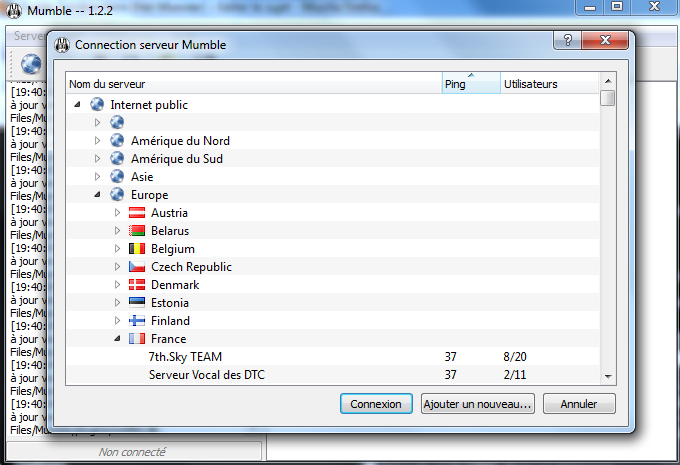
Task: Click the Connexion button
Action: (x=376, y=404)
